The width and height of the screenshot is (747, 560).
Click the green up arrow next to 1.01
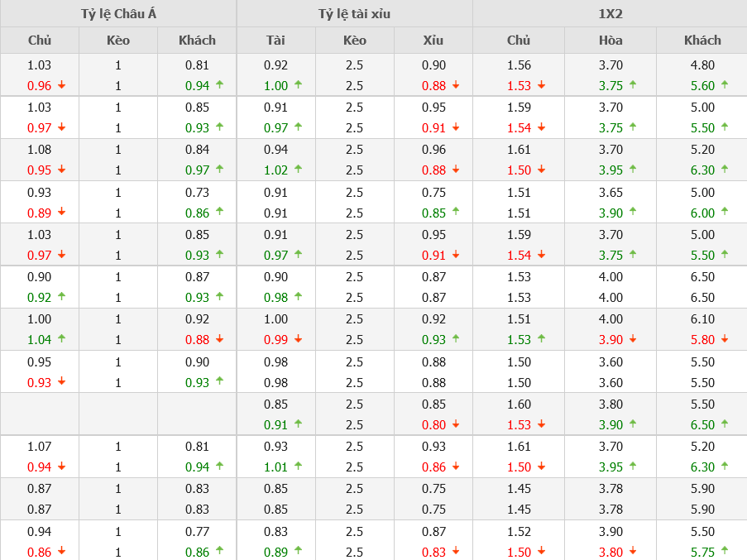click(298, 466)
